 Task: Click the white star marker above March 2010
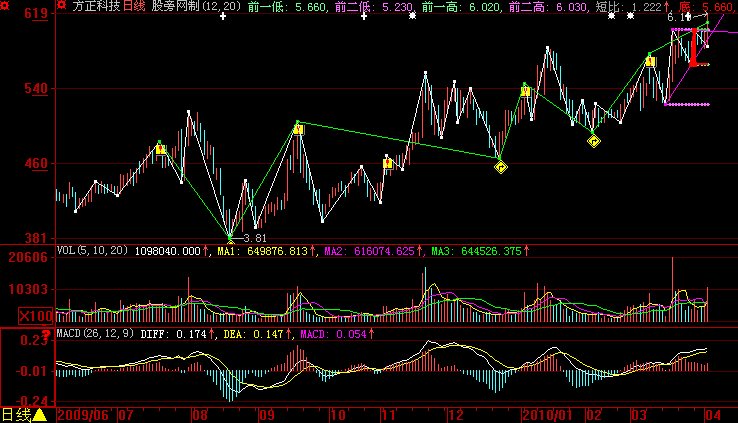click(x=630, y=16)
